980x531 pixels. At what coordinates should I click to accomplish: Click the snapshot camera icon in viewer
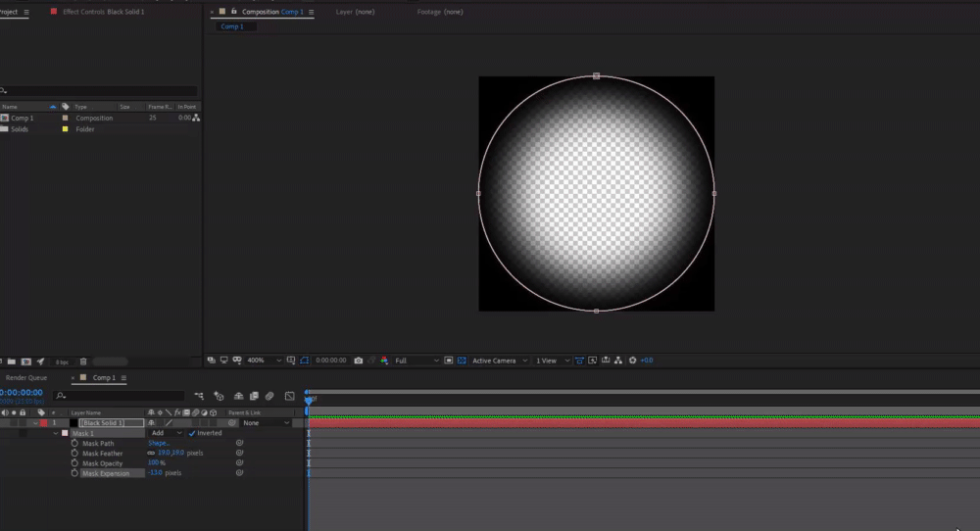coord(358,361)
